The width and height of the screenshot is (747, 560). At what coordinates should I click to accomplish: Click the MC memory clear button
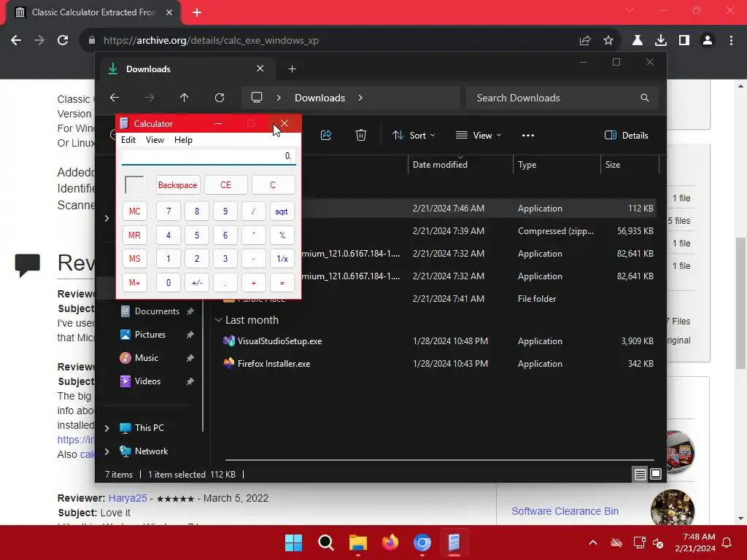[134, 211]
